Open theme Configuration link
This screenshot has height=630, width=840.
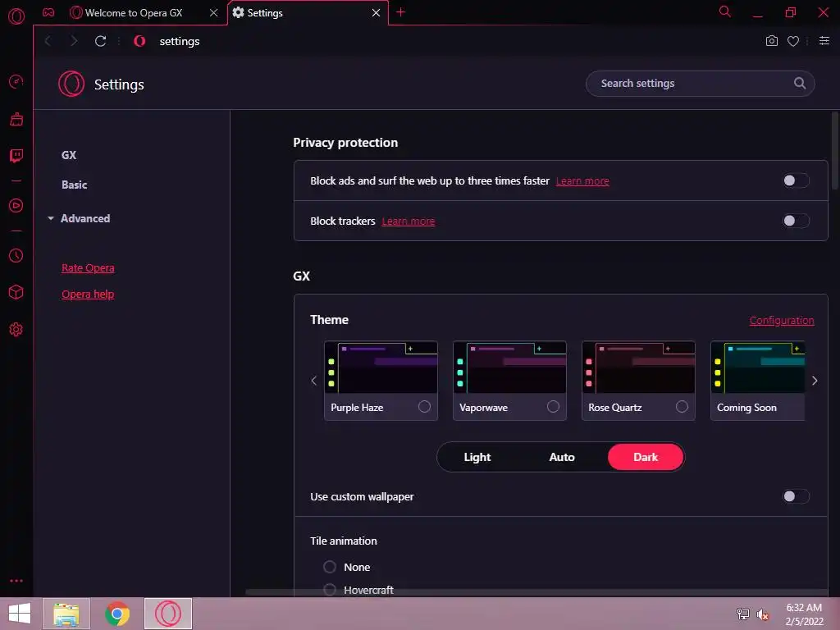click(782, 321)
